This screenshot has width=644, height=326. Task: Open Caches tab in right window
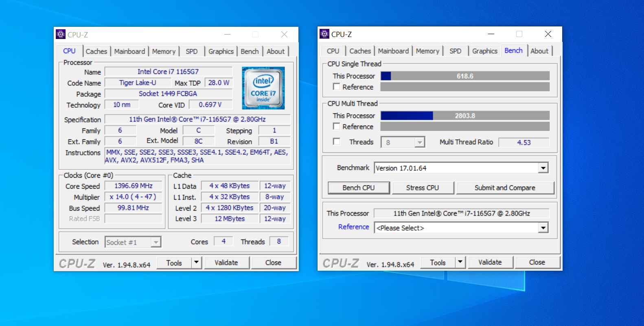(360, 51)
